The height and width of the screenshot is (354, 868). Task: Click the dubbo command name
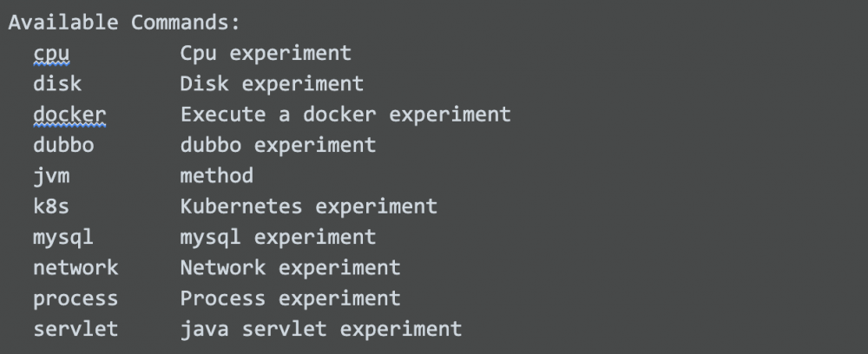pos(63,145)
